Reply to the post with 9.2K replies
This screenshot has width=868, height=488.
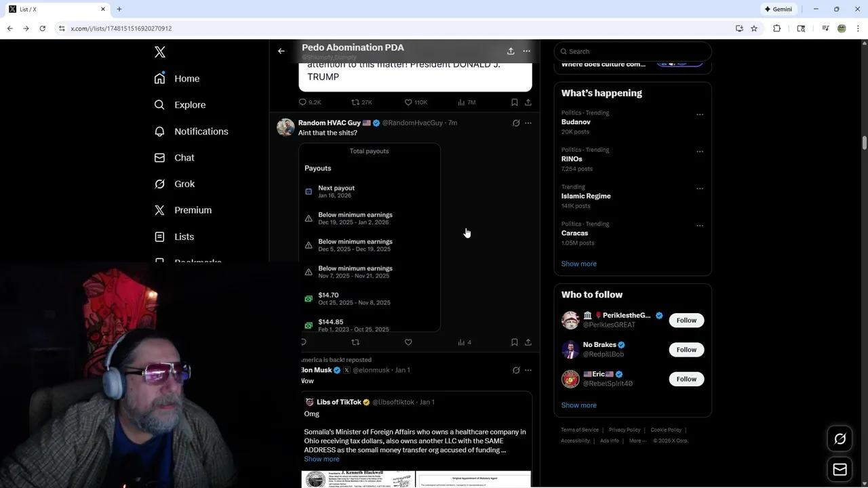pyautogui.click(x=310, y=102)
